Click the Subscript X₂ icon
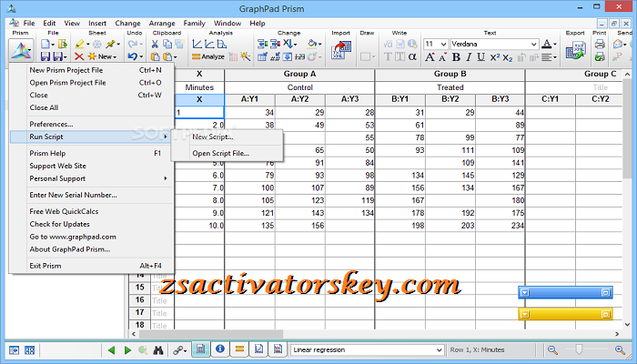Screen dimensions: 637x364 [x=508, y=57]
